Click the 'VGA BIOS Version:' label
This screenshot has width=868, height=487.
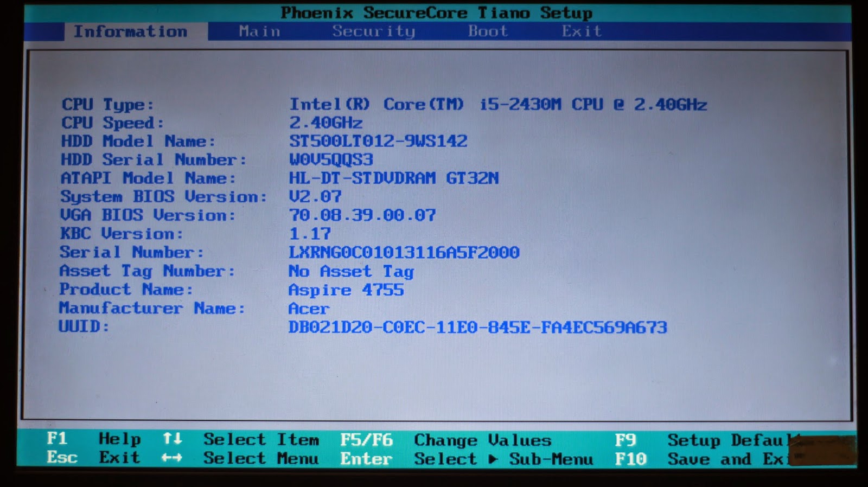click(148, 215)
